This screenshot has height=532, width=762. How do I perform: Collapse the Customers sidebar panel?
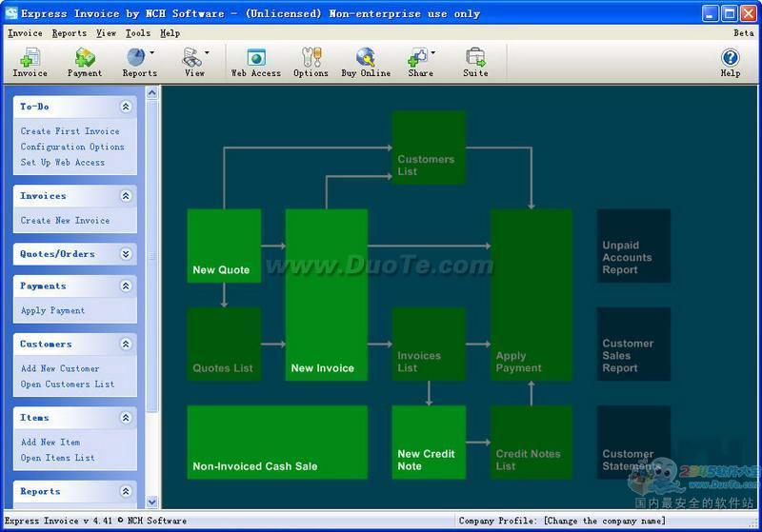click(126, 345)
